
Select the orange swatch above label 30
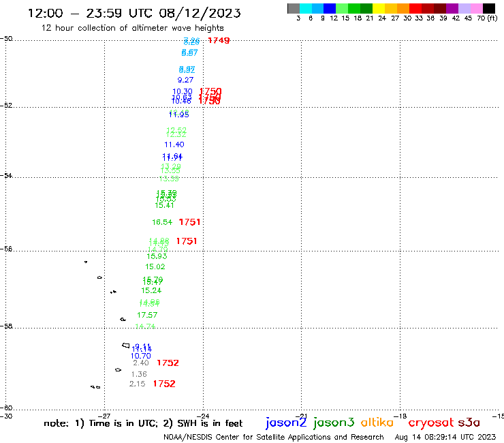point(403,8)
